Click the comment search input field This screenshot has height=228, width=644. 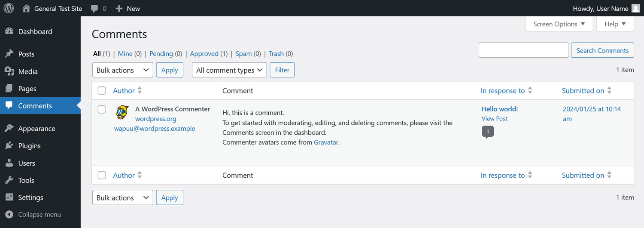click(523, 50)
